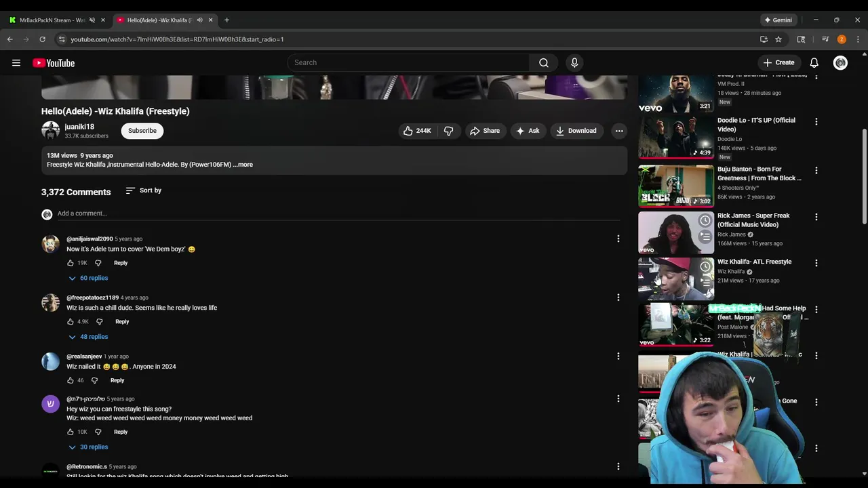Open options menu for @realsanjeev comment

[618, 356]
